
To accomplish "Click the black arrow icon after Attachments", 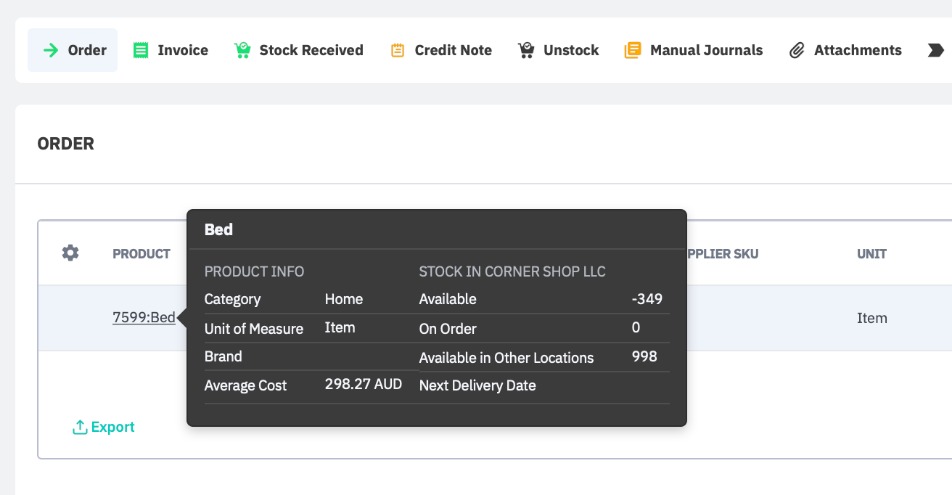I will click(935, 50).
